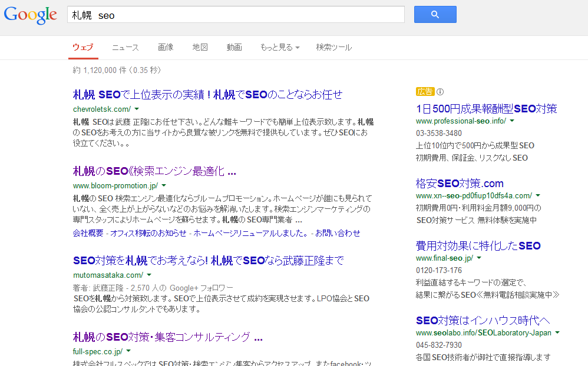Focus the search box containing 札幌 seo

coord(236,14)
